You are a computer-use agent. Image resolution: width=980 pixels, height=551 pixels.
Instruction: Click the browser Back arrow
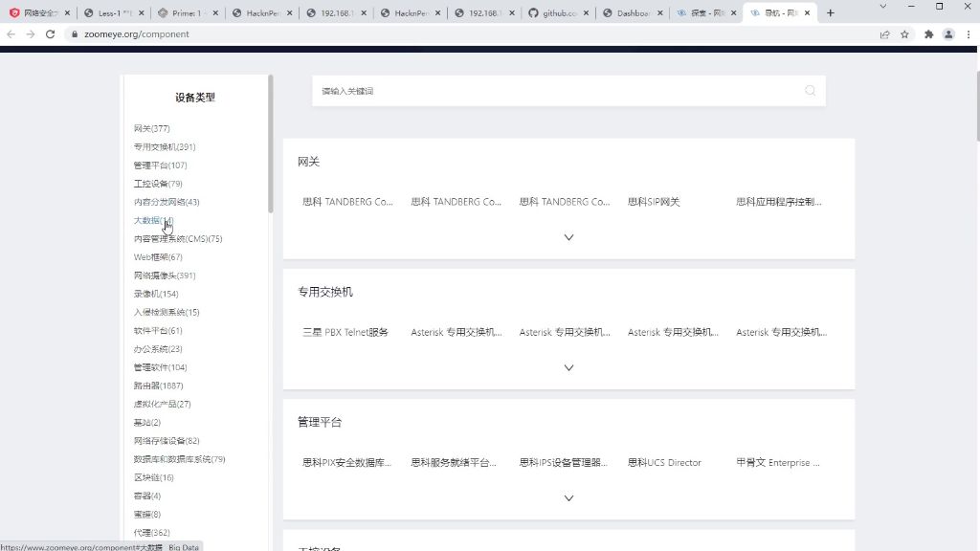(x=11, y=34)
